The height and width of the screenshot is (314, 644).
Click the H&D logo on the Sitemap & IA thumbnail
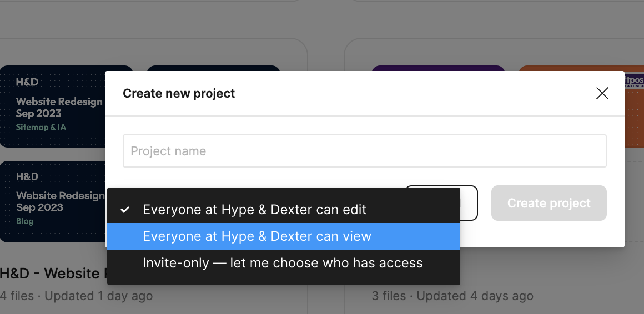click(27, 82)
